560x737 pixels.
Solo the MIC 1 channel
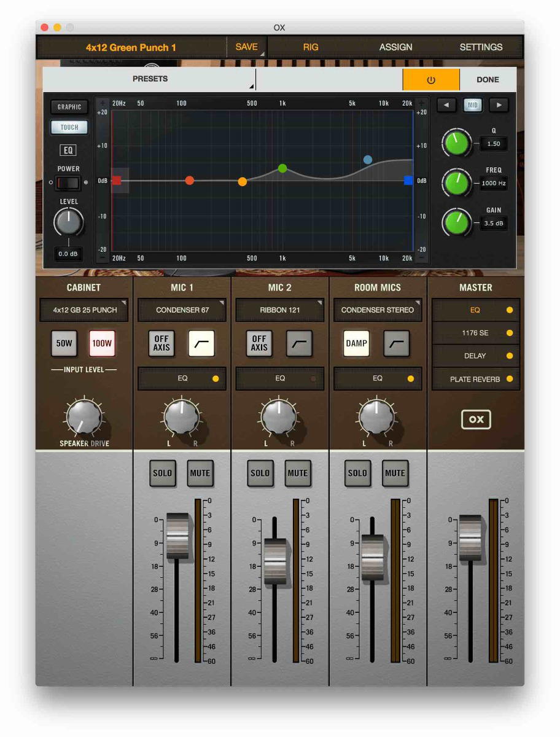pyautogui.click(x=163, y=473)
